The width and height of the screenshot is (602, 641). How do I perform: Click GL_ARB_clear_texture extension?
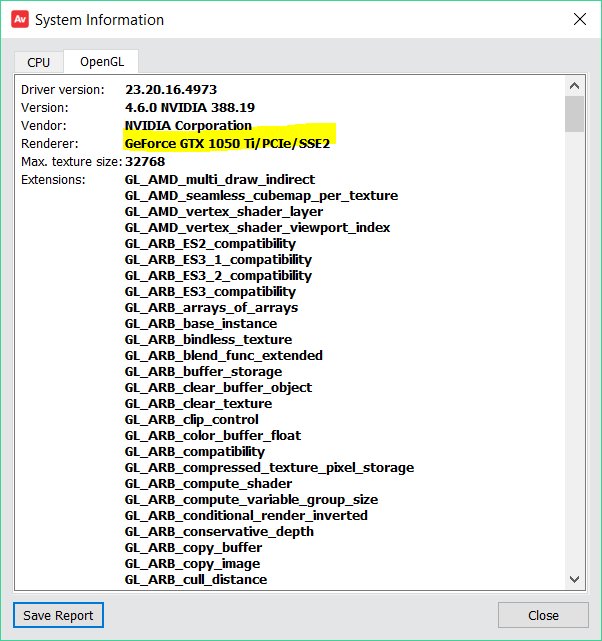click(x=198, y=403)
